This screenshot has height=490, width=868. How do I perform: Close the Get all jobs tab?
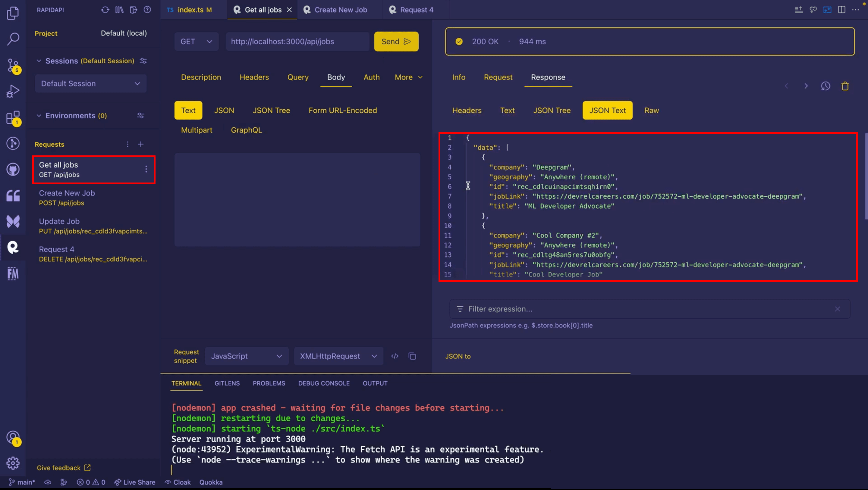point(289,10)
